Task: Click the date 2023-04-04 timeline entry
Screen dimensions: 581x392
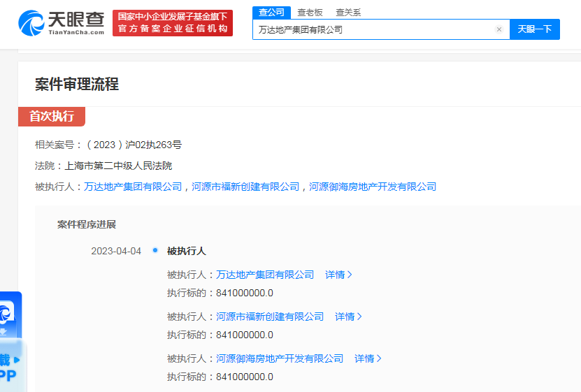Action: (116, 251)
